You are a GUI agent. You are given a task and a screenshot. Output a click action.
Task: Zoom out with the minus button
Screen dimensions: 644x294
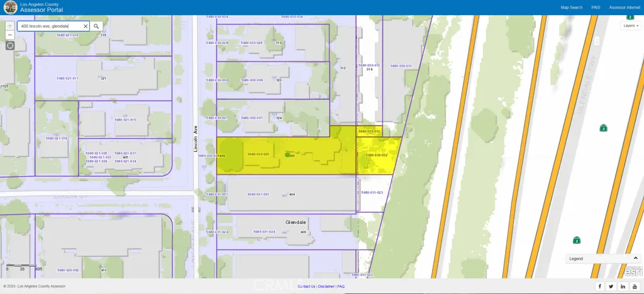point(10,35)
